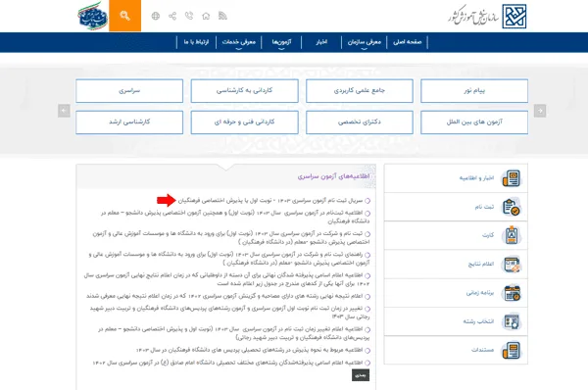
Task: Open announcement اطلاعیه اعلام اسامی پذیرفته شدگان نهایی
Action: tap(227, 279)
